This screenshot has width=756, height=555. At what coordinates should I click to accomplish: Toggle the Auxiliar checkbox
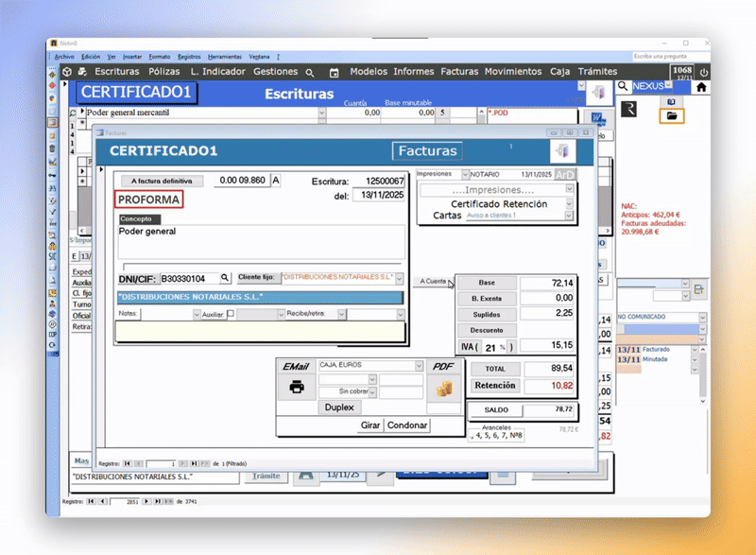point(232,314)
